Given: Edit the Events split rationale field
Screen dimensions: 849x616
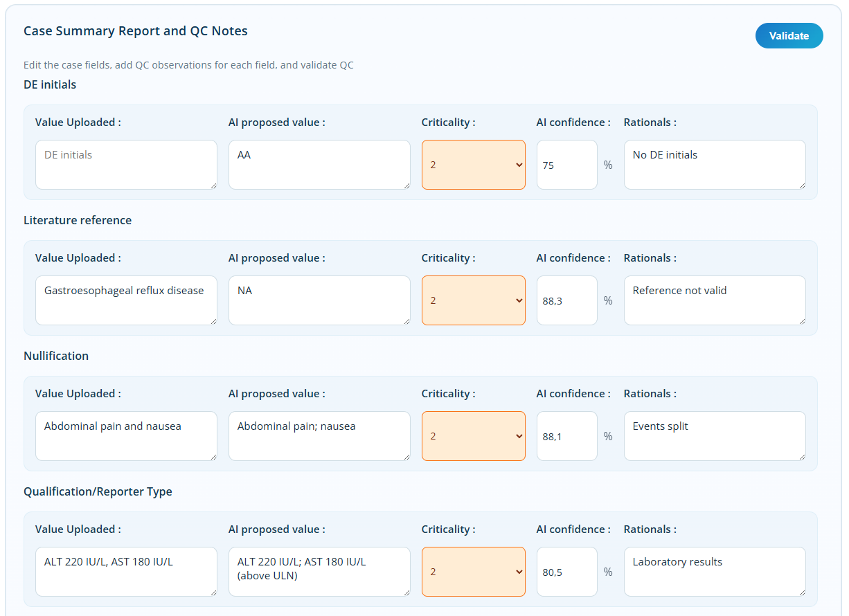Looking at the screenshot, I should 714,436.
